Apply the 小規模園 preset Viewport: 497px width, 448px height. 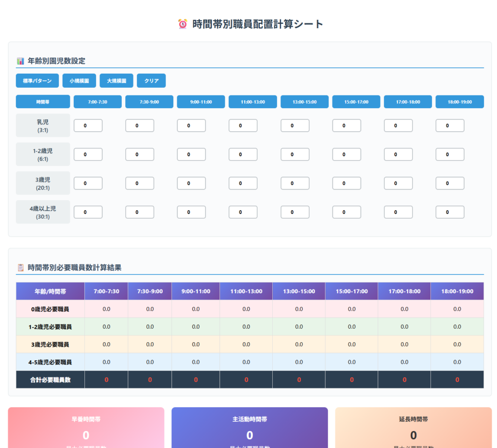tap(79, 81)
